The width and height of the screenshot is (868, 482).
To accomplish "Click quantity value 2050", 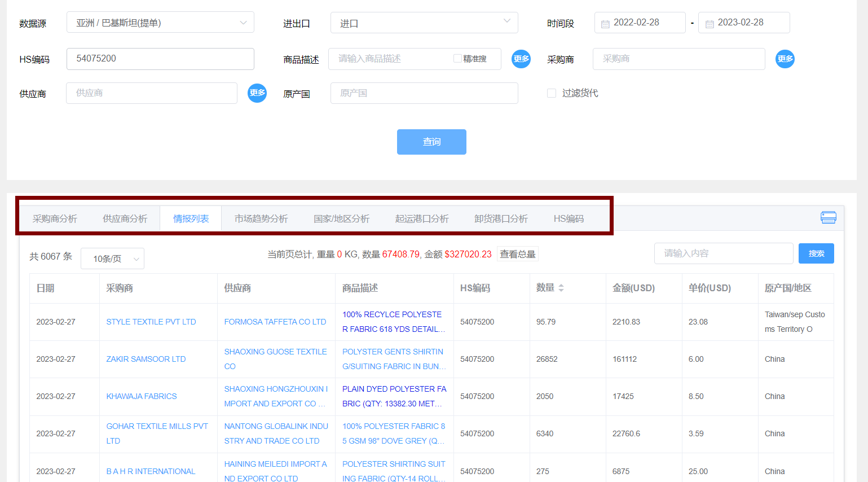I will (545, 396).
